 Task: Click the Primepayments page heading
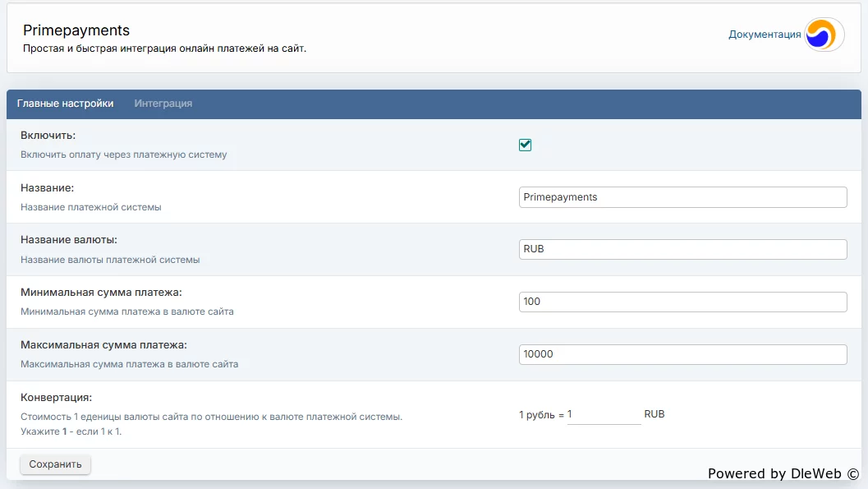(x=76, y=30)
